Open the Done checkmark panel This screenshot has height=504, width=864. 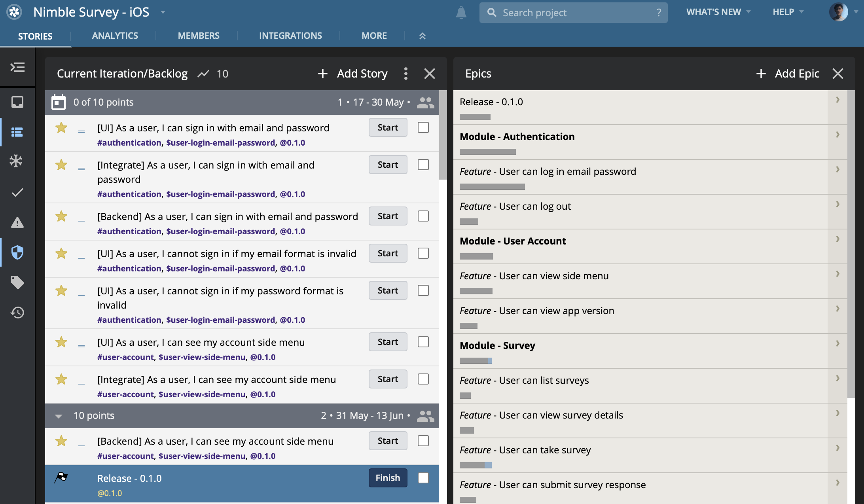click(17, 192)
